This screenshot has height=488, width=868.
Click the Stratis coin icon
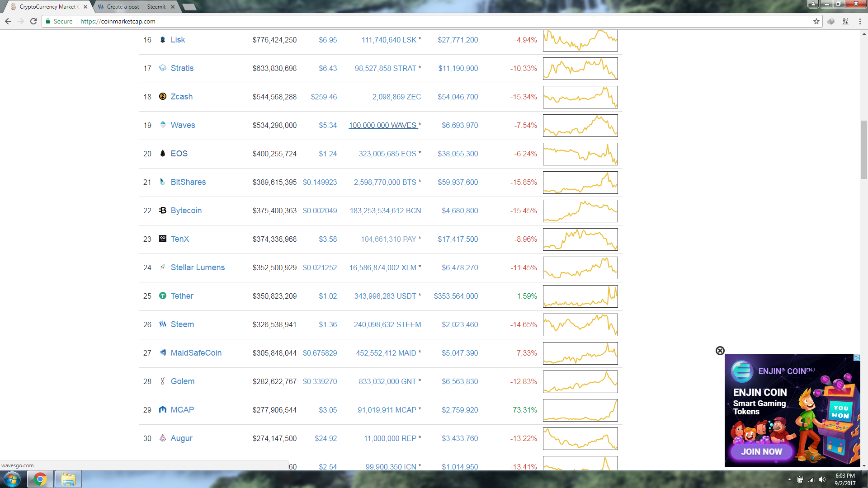163,68
